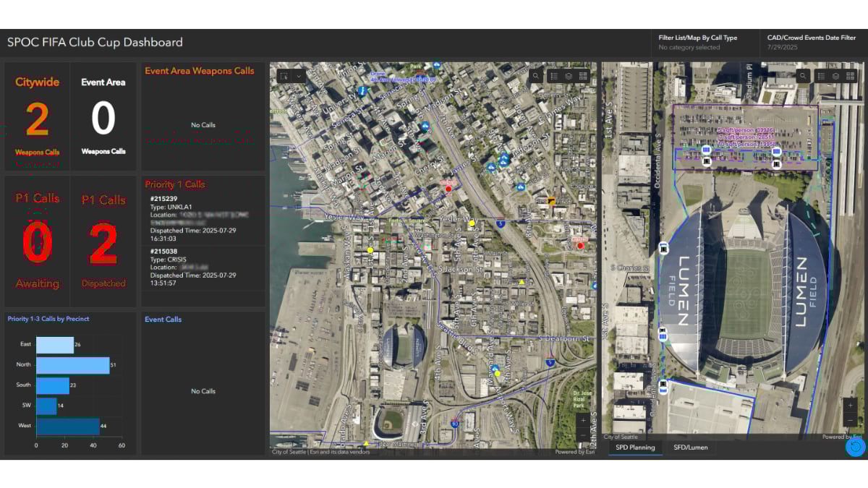Select the SPD Planning tab
Image resolution: width=868 pixels, height=488 pixels.
(x=634, y=448)
